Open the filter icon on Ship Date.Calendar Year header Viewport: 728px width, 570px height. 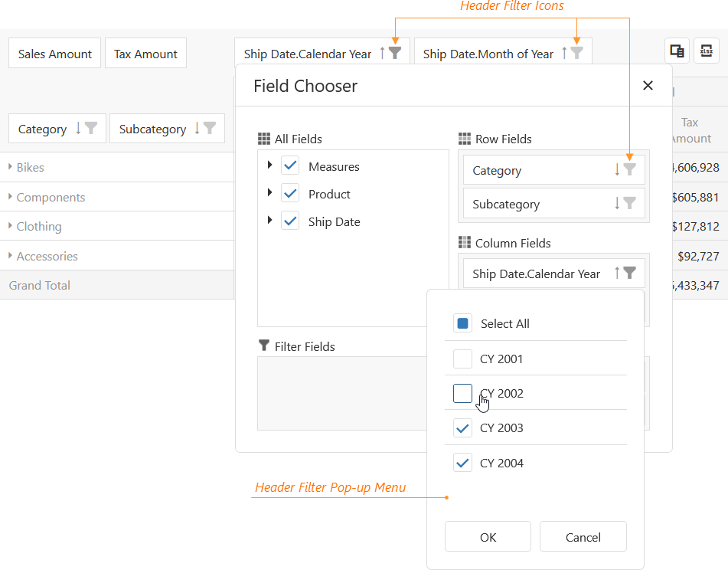click(393, 53)
